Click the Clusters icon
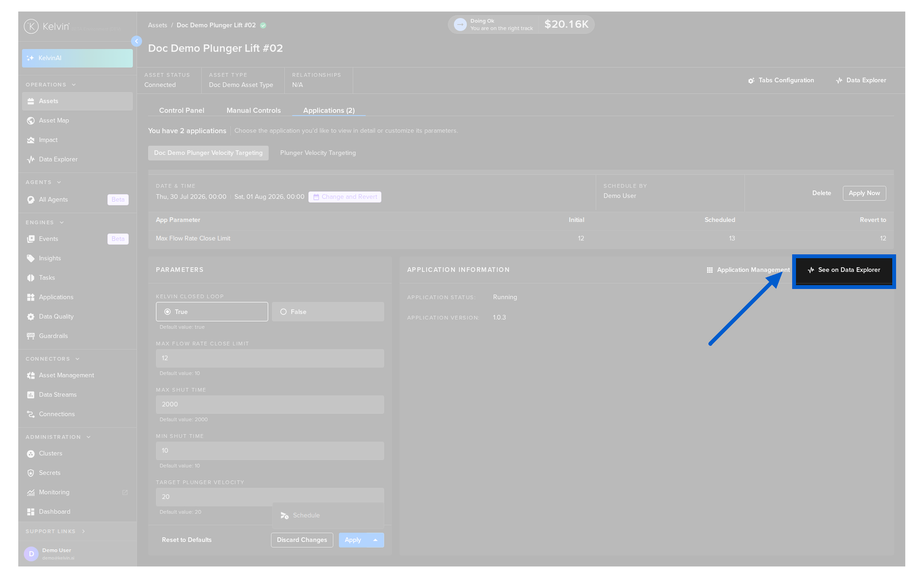Viewport: 924px width, 578px height. 31,454
